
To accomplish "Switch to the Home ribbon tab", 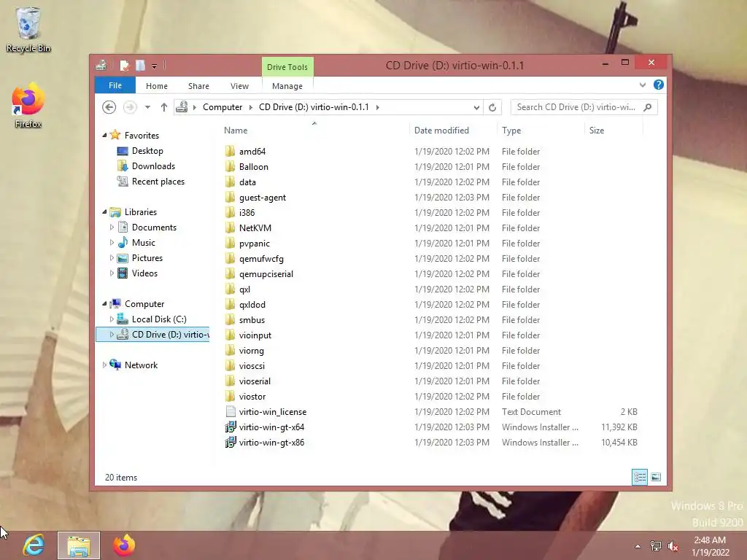I will click(157, 86).
